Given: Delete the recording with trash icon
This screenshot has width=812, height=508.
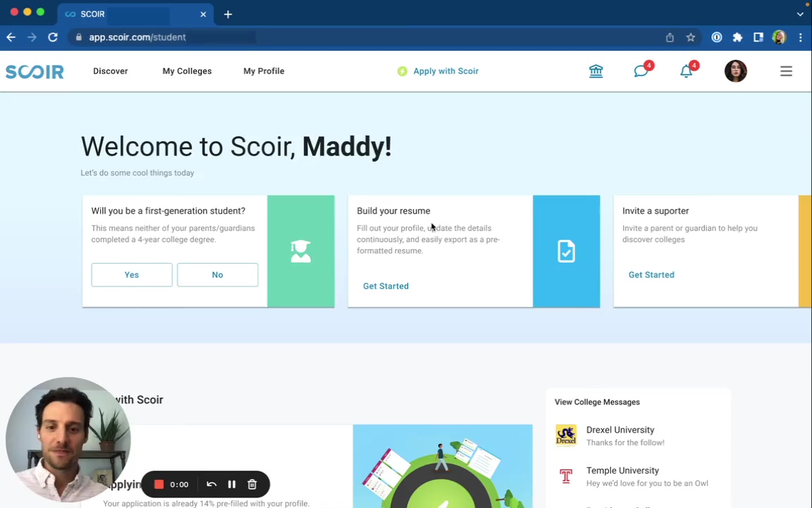Looking at the screenshot, I should point(252,484).
